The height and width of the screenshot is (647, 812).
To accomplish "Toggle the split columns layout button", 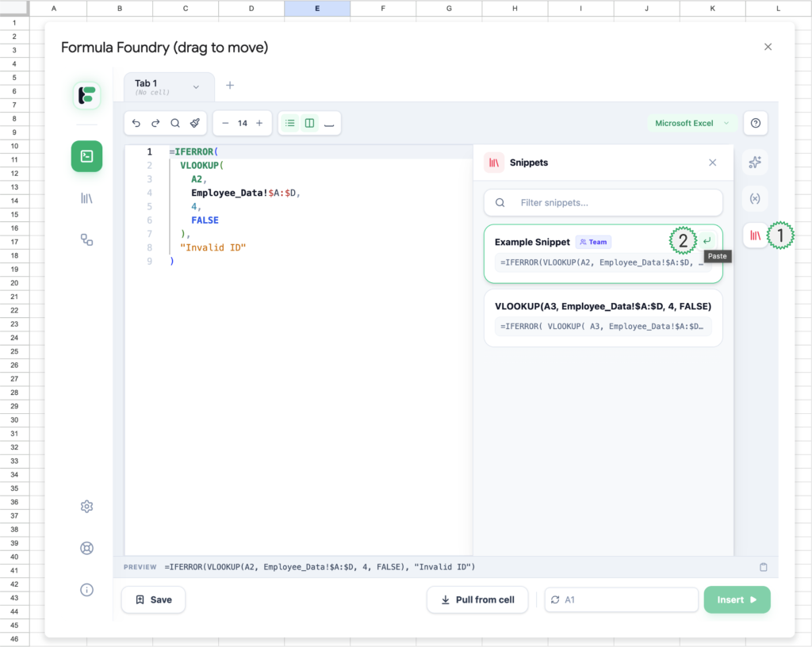I will pyautogui.click(x=310, y=124).
